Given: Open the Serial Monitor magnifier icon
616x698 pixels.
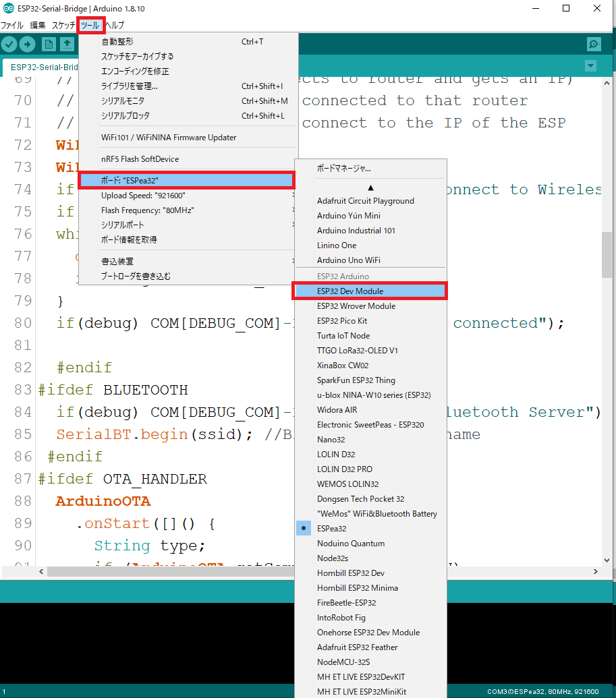Looking at the screenshot, I should tap(594, 44).
